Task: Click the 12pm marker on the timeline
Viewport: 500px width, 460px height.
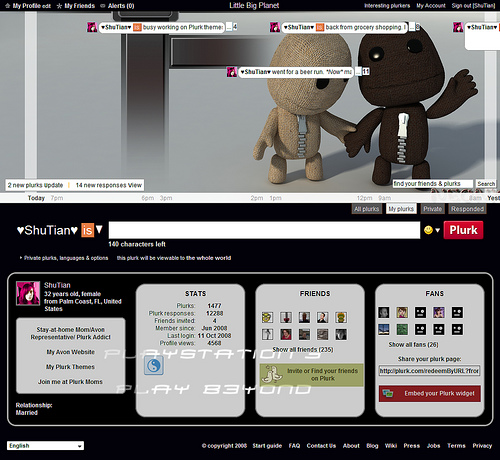Action: click(x=364, y=198)
